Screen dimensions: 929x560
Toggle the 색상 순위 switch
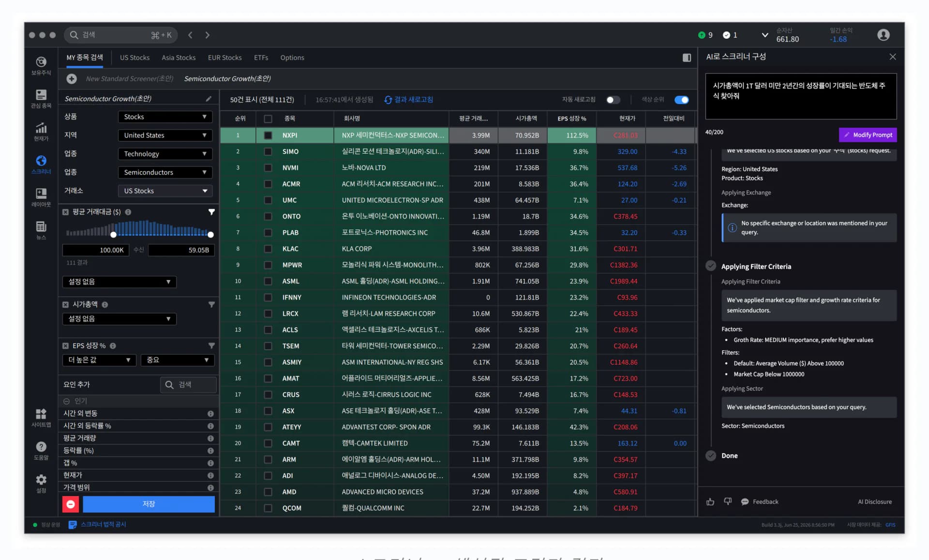click(x=682, y=100)
